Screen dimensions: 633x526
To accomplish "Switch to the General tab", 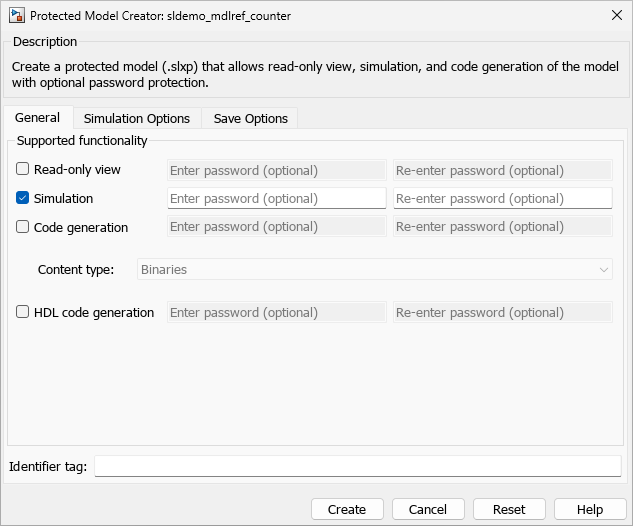I will click(37, 118).
